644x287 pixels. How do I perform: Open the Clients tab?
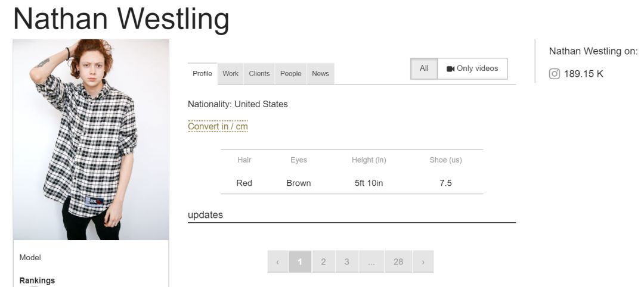pyautogui.click(x=259, y=73)
